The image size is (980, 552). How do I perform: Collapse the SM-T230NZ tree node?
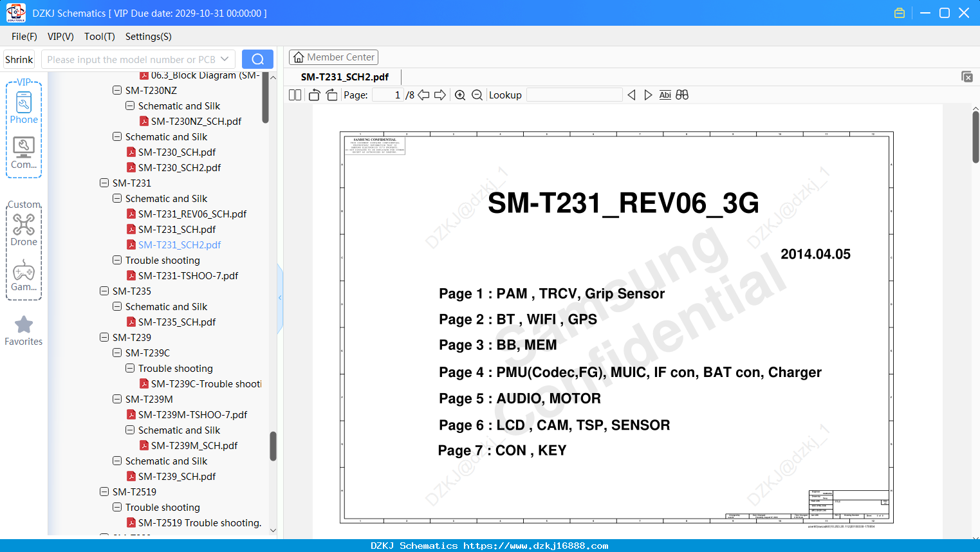pos(117,90)
